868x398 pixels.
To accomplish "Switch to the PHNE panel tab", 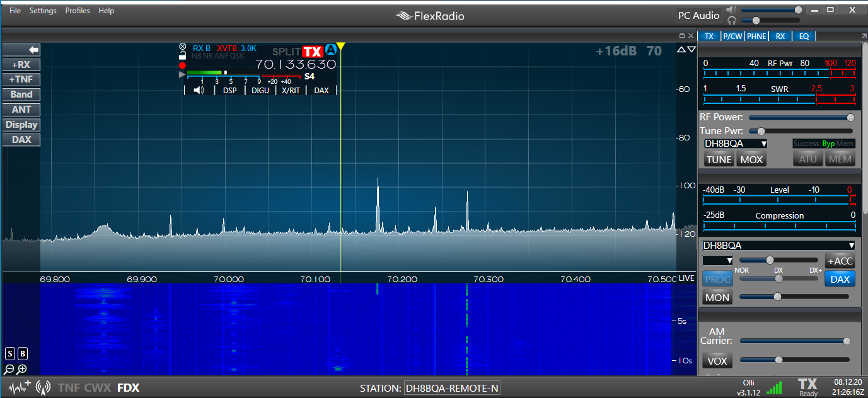I will click(756, 36).
